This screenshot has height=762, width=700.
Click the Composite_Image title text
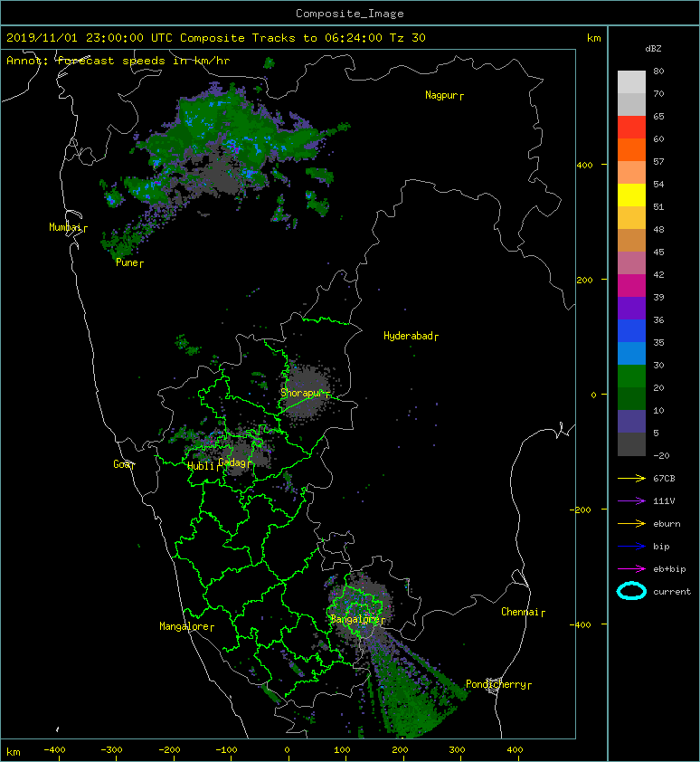(350, 14)
